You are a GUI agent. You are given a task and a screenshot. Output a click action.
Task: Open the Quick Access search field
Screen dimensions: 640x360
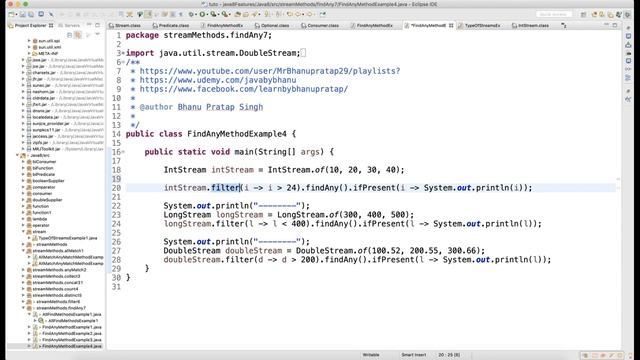(x=553, y=14)
